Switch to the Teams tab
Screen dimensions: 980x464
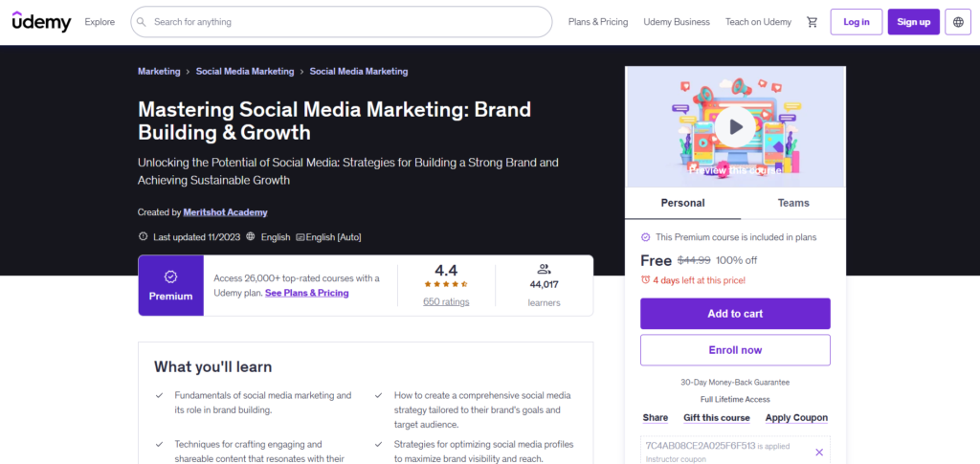793,203
